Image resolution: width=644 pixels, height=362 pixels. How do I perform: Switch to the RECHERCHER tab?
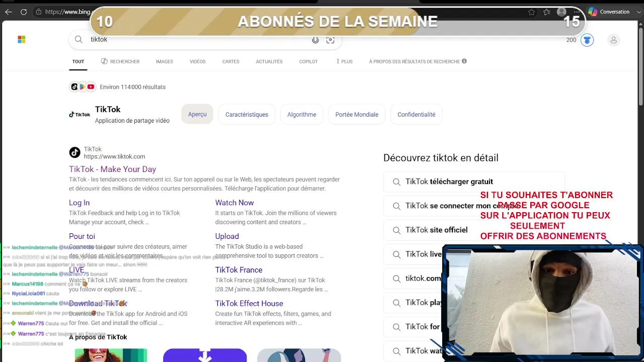coord(120,61)
